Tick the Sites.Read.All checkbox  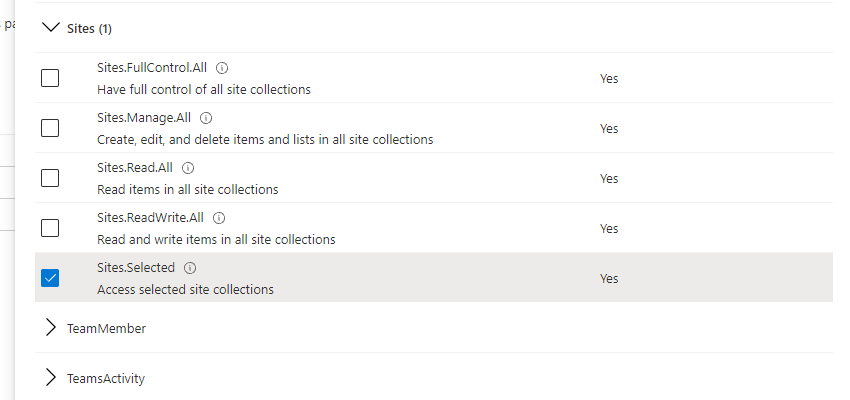[x=50, y=178]
